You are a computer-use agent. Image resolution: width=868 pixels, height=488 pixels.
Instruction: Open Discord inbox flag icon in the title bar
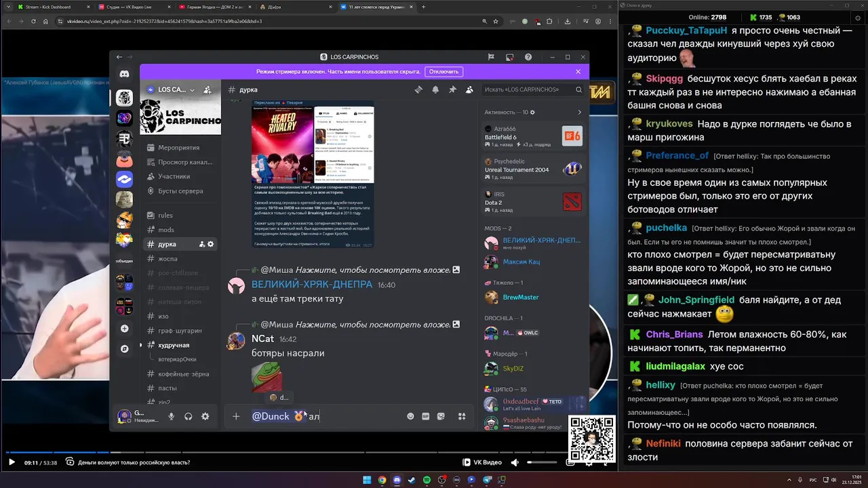[491, 57]
